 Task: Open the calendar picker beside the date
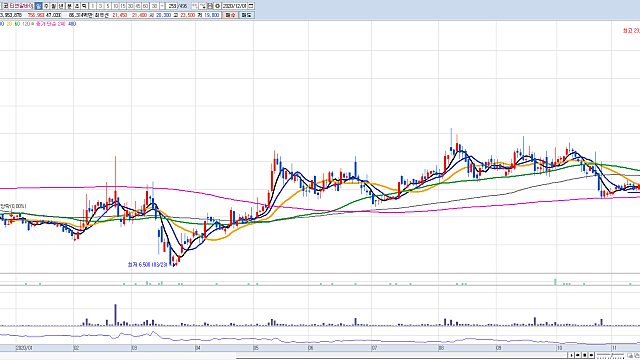pos(251,6)
